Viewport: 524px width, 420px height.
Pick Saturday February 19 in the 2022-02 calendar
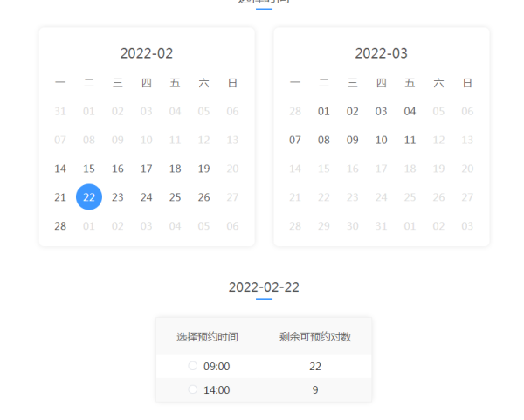(x=203, y=169)
